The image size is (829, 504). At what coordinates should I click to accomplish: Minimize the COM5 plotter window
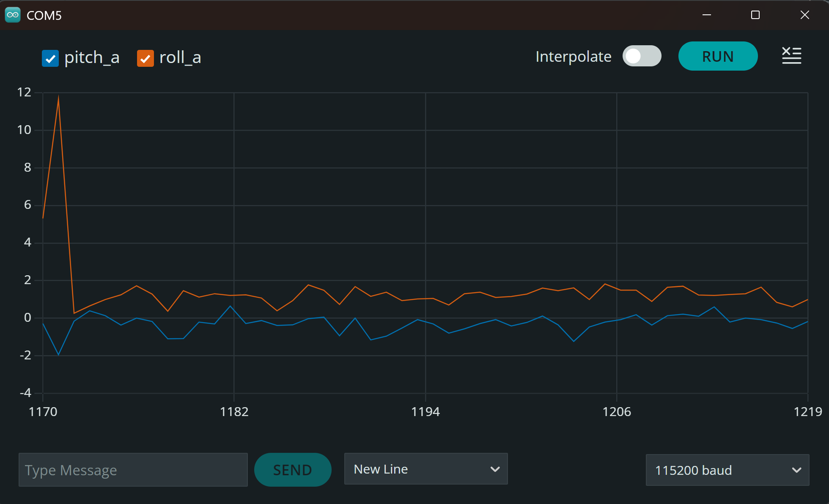click(706, 15)
